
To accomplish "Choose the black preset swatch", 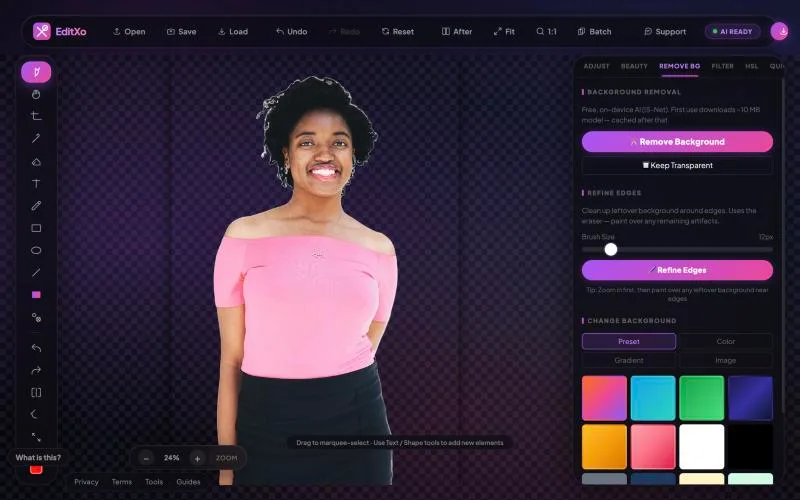I will 750,446.
